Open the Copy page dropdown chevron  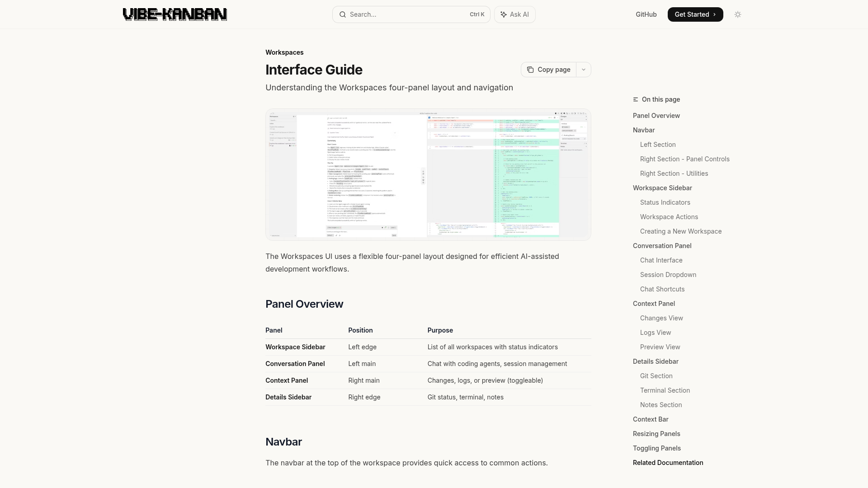tap(584, 70)
